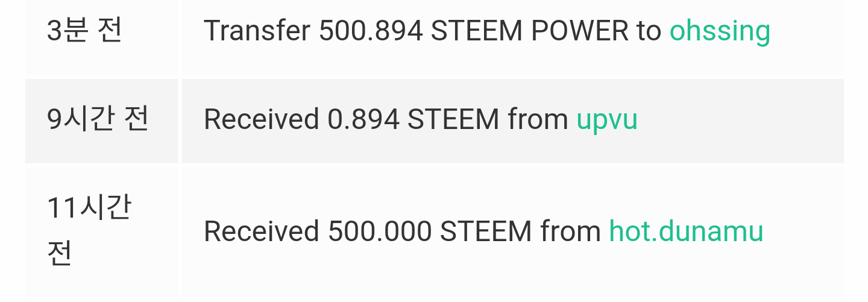
Task: Click 'Received' in the hot.dunamu row
Action: (x=261, y=231)
